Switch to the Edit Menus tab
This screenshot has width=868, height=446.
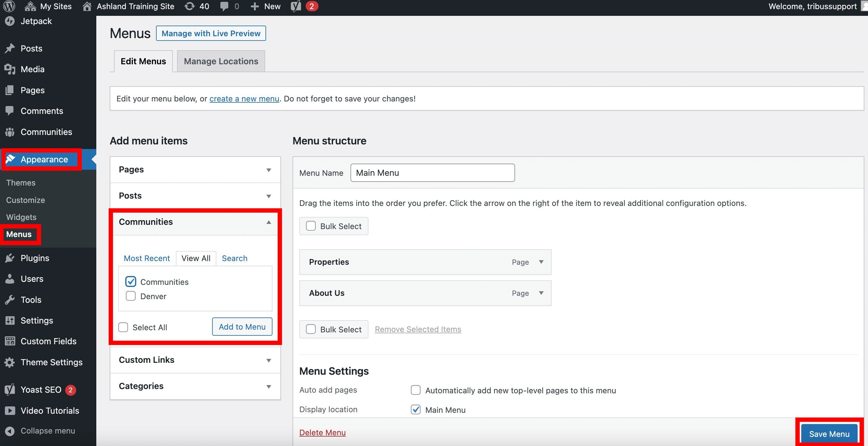pos(143,61)
